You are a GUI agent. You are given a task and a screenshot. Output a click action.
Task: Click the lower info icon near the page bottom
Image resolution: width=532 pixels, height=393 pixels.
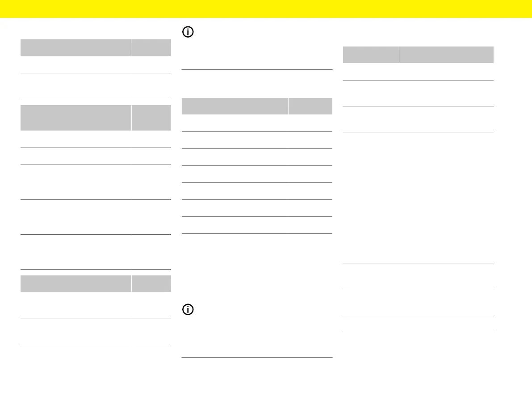(188, 310)
